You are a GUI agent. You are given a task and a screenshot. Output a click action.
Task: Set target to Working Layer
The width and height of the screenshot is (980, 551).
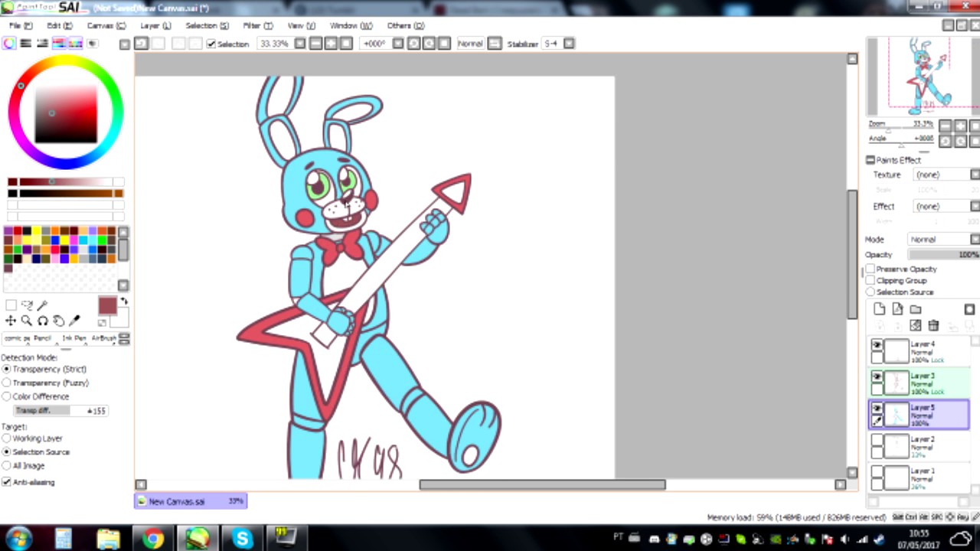[7, 439]
